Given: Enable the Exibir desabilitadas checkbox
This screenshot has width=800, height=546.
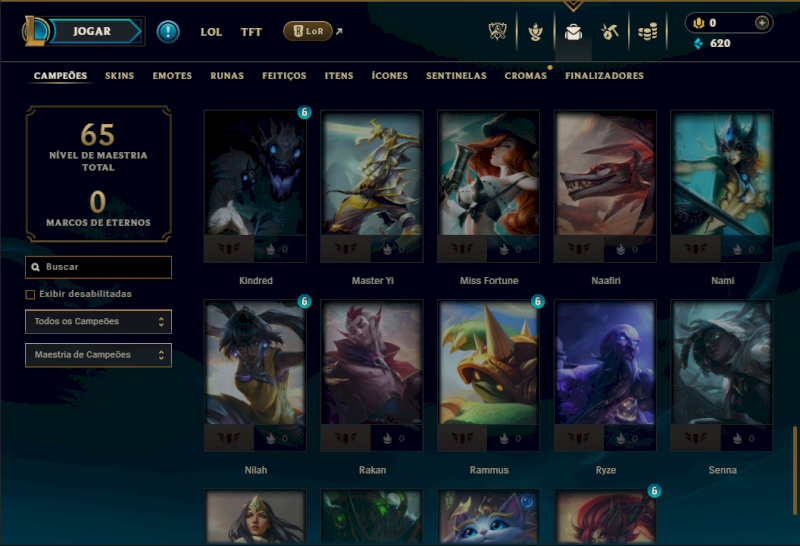Looking at the screenshot, I should 30,294.
